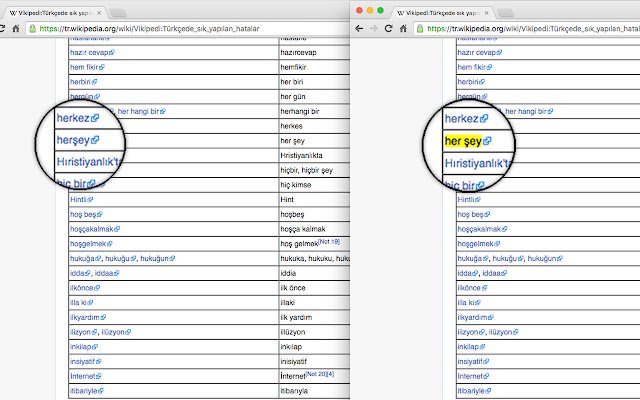The width and height of the screenshot is (640, 400).
Task: Open the 'hoşçakalmak' link in left window
Action: tap(91, 229)
